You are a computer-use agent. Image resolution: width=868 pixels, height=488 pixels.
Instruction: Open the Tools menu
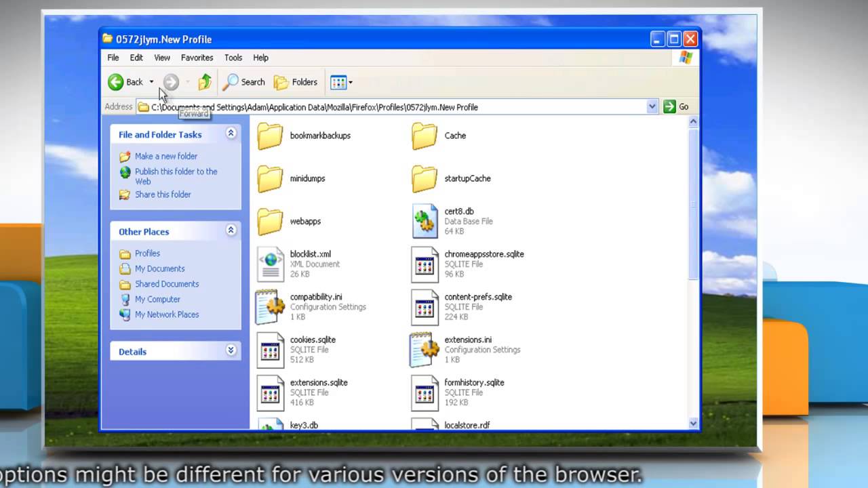click(x=233, y=58)
